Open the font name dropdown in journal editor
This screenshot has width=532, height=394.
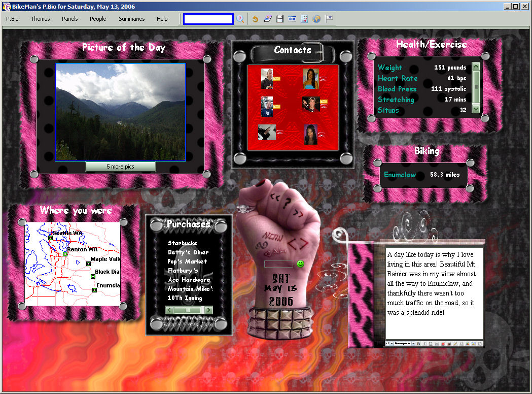(413, 344)
